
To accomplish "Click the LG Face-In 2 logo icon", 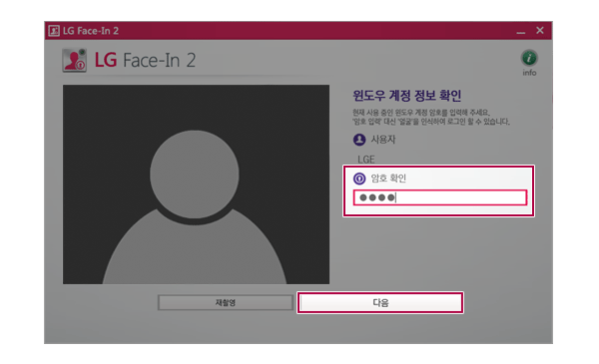I will click(x=74, y=60).
